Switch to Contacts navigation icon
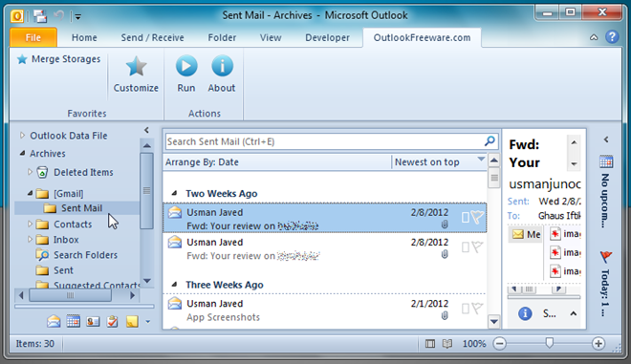The height and width of the screenshot is (364, 631). click(x=93, y=321)
